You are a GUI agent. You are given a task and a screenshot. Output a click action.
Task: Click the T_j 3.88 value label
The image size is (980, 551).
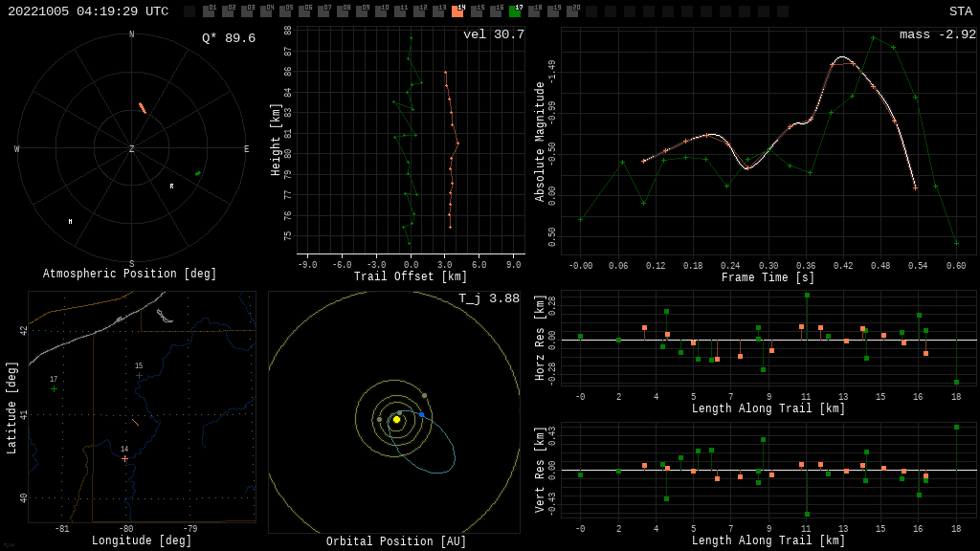pos(488,298)
